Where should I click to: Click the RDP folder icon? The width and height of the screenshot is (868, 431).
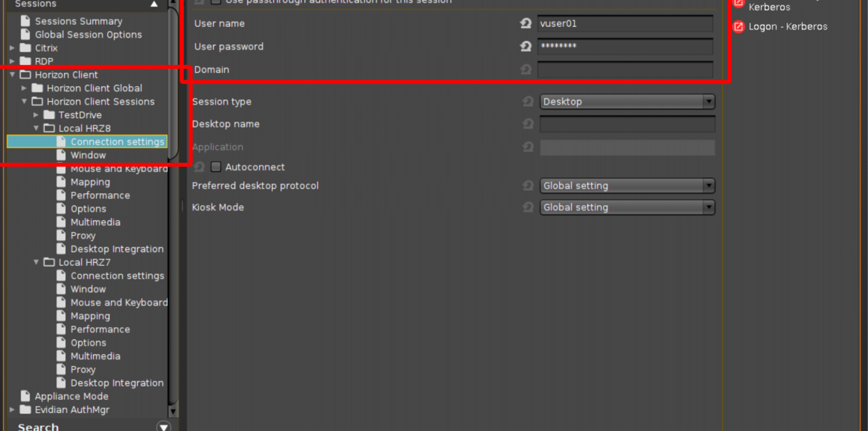tap(25, 61)
